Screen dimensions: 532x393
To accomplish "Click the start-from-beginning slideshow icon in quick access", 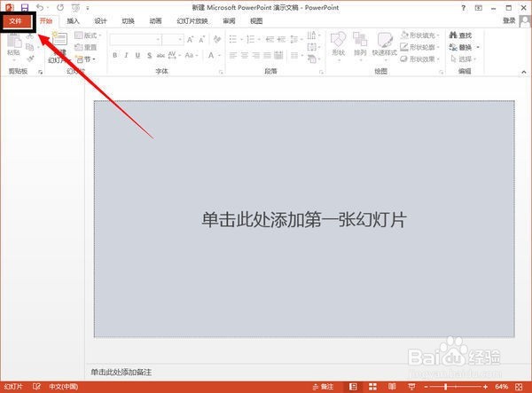I will (75, 7).
